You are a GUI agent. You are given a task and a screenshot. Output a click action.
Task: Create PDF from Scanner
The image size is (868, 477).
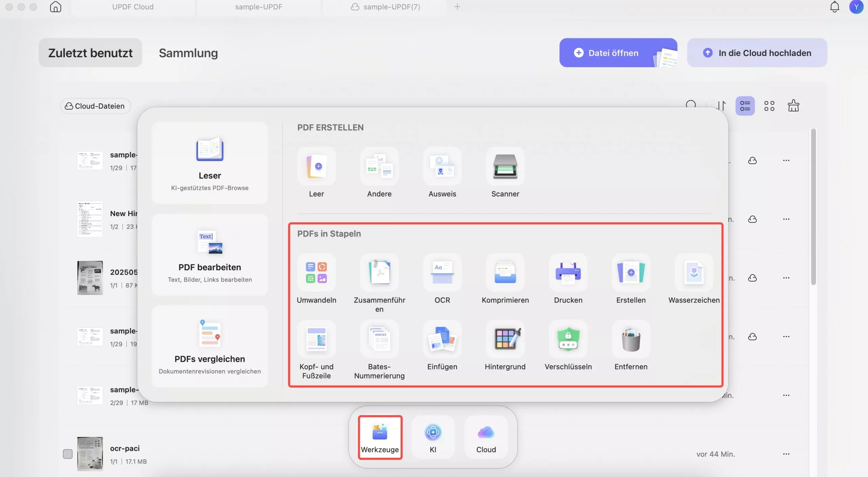coord(505,167)
